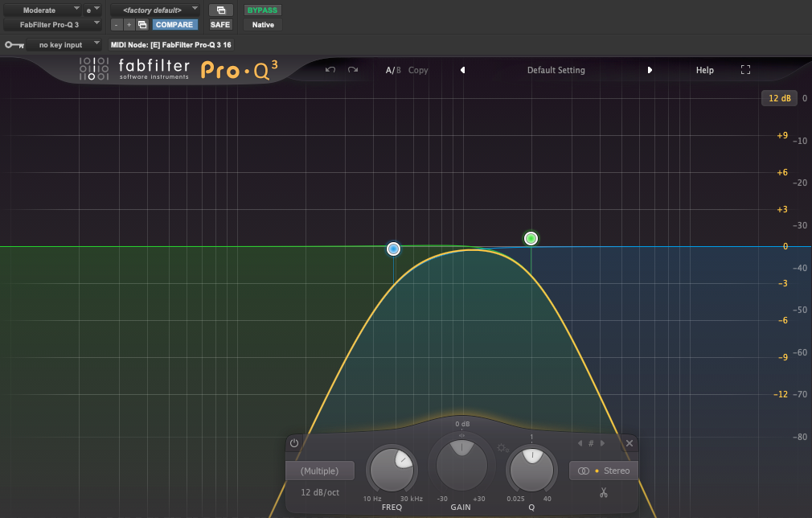Open the <factory default> preset dropdown
This screenshot has width=812, height=518.
pyautogui.click(x=155, y=10)
